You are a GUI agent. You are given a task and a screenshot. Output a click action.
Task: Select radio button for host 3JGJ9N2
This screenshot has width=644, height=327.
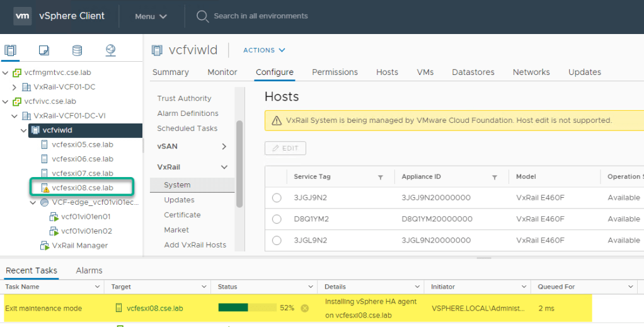[x=277, y=198]
